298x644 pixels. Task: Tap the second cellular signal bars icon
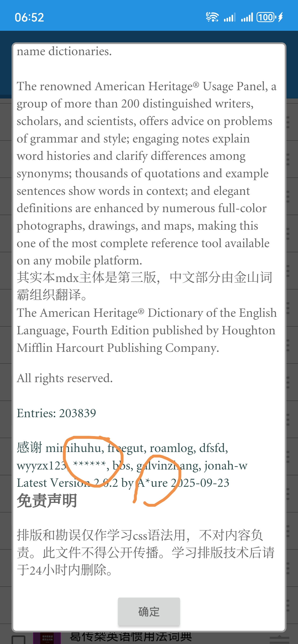coord(247,17)
